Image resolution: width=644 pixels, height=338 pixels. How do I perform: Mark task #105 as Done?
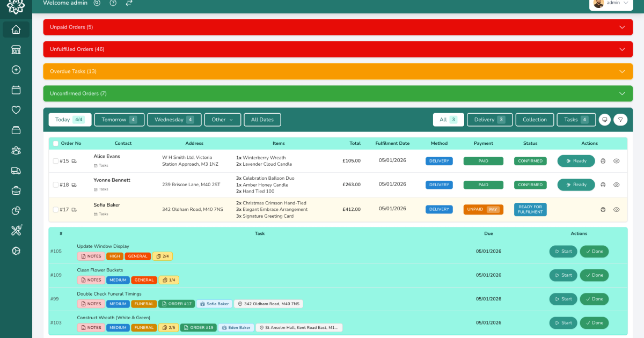click(594, 252)
